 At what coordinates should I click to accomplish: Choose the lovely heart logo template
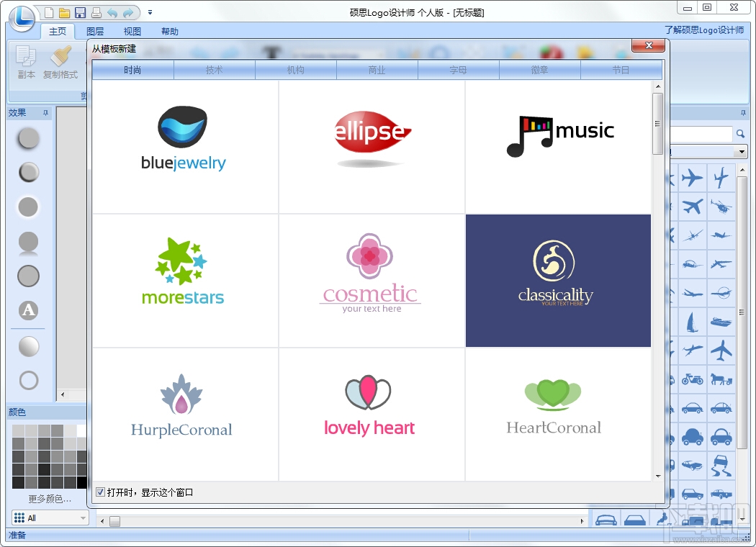(372, 415)
